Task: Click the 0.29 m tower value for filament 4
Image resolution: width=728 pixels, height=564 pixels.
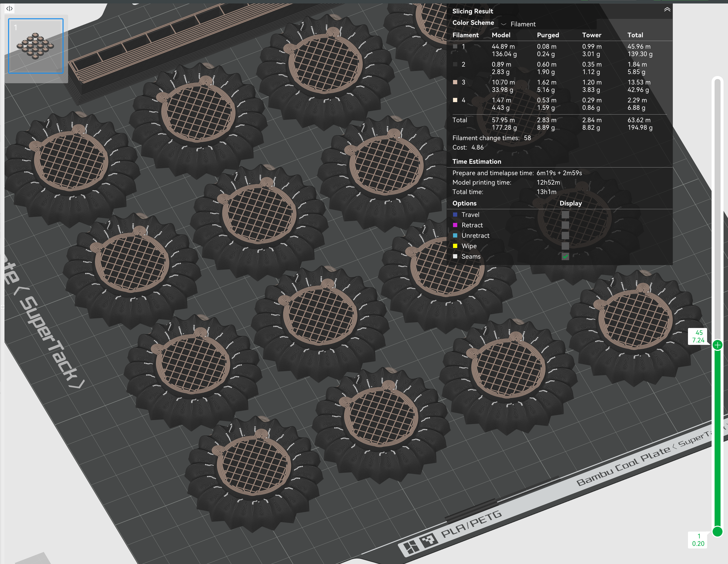Action: pos(592,100)
